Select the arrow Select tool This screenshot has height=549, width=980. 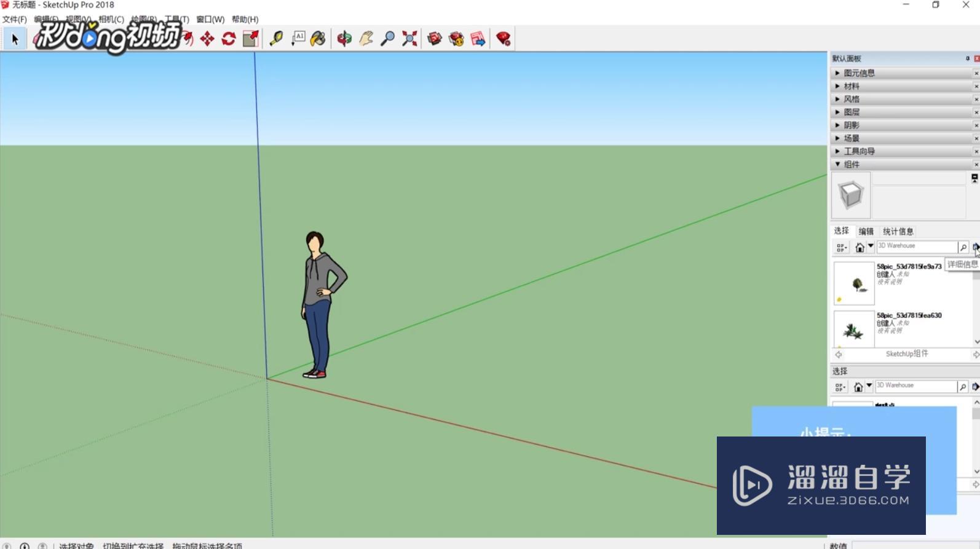(x=15, y=39)
